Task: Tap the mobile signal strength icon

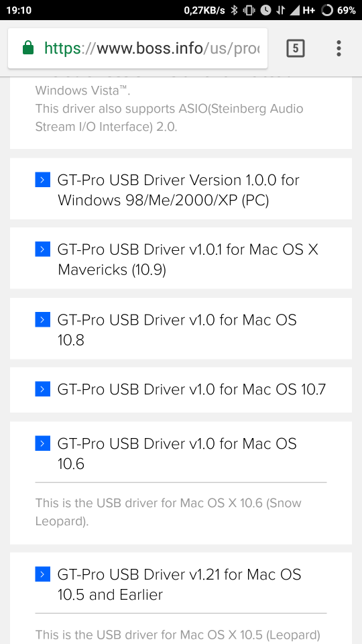Action: [x=294, y=10]
